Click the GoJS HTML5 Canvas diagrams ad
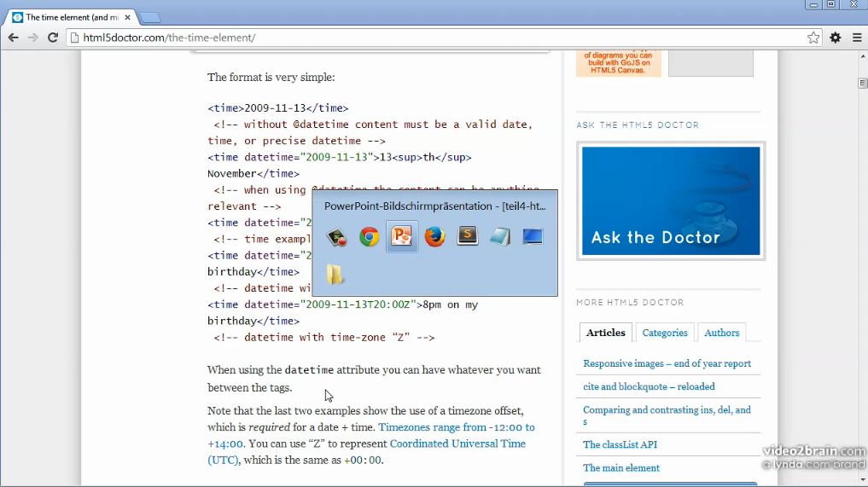 point(618,62)
